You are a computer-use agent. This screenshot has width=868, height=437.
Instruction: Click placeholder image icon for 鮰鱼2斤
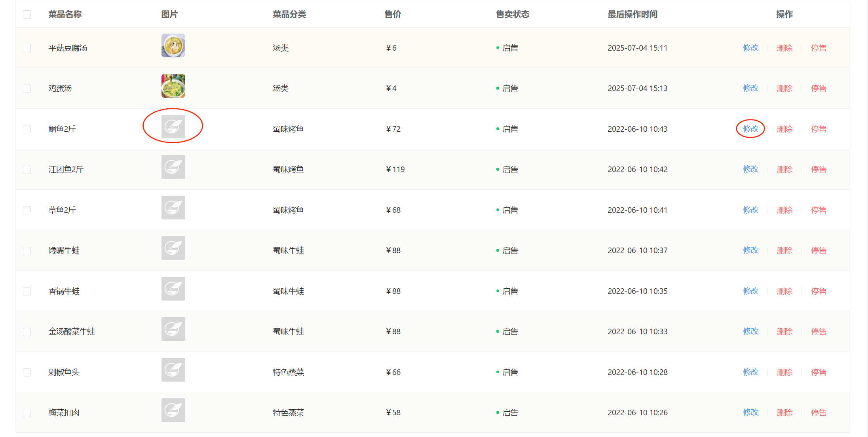(173, 127)
